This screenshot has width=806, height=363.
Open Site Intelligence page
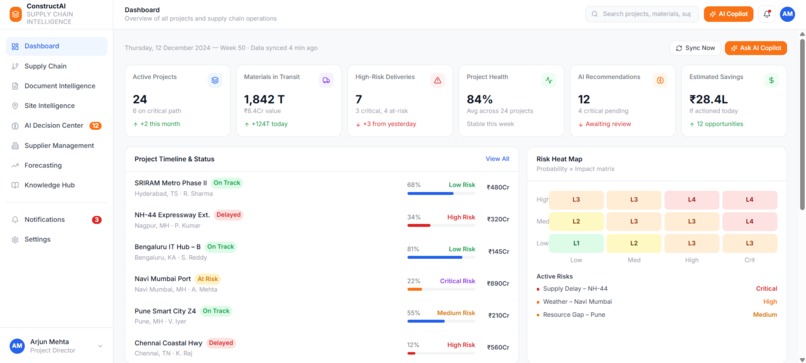tap(57, 106)
